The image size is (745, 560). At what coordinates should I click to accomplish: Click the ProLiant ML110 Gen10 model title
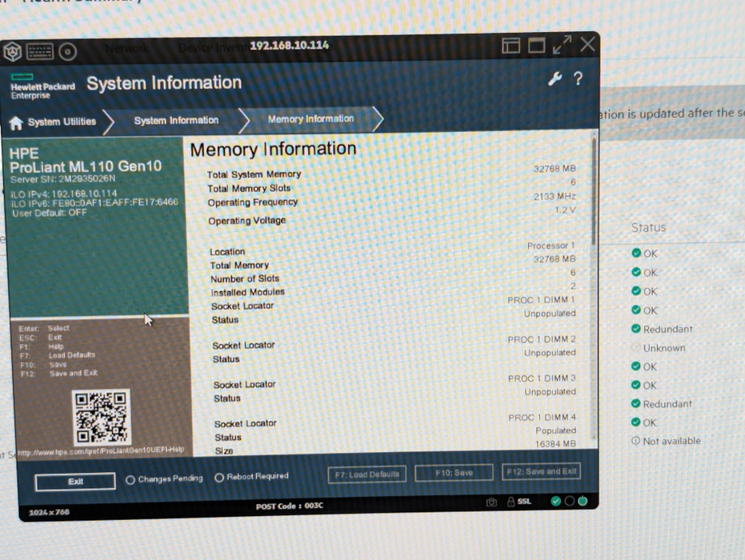pos(86,166)
